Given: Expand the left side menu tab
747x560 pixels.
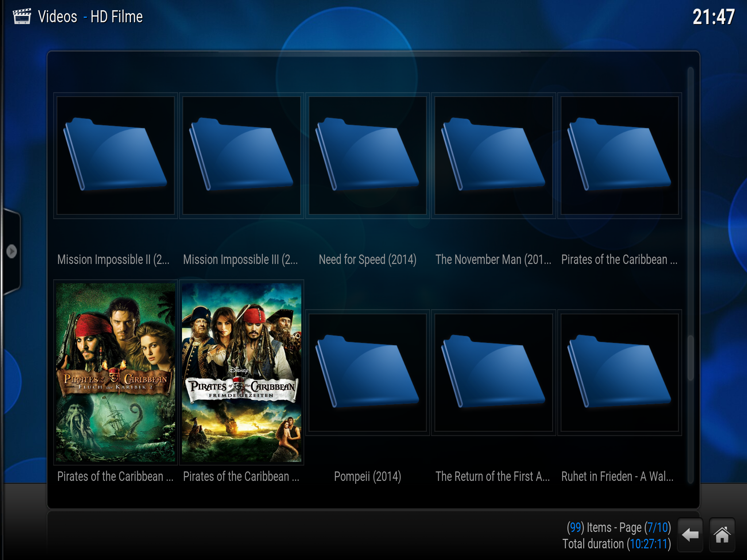Looking at the screenshot, I should [x=12, y=251].
